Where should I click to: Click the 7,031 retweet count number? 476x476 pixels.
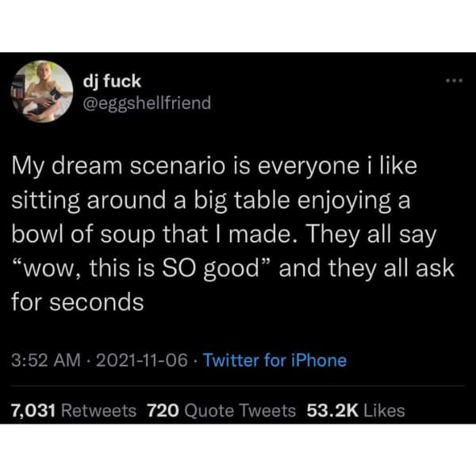click(31, 410)
